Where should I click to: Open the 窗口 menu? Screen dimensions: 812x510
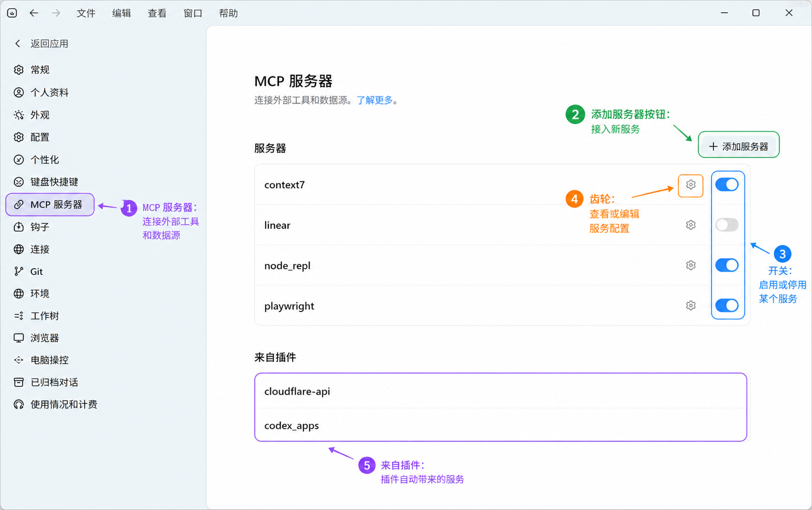(193, 13)
